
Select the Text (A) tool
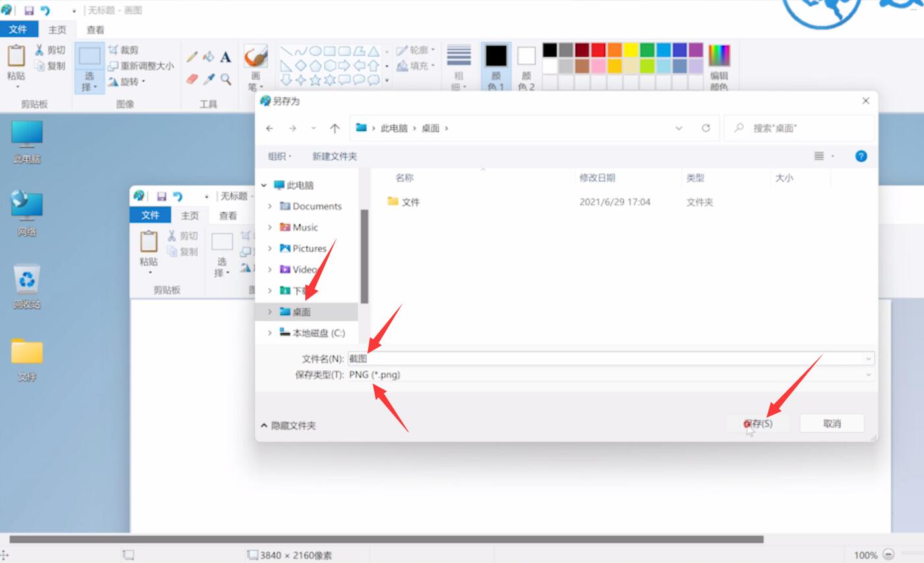click(226, 57)
